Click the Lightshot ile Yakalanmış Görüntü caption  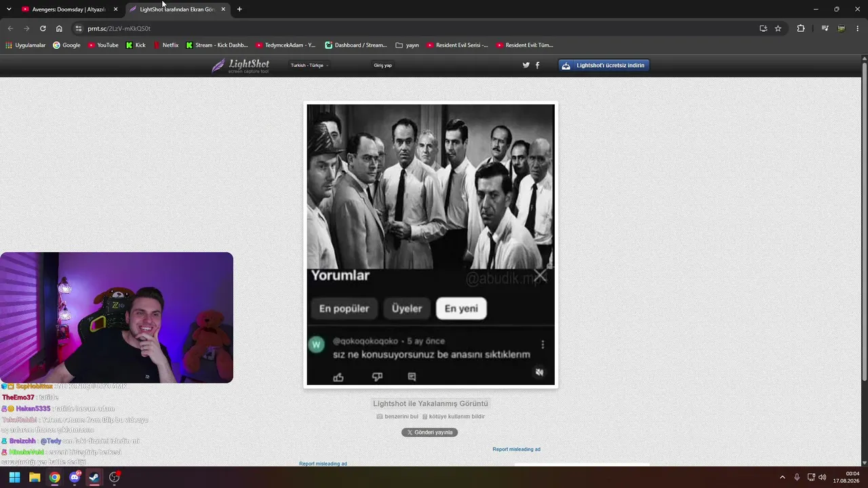[x=431, y=404]
